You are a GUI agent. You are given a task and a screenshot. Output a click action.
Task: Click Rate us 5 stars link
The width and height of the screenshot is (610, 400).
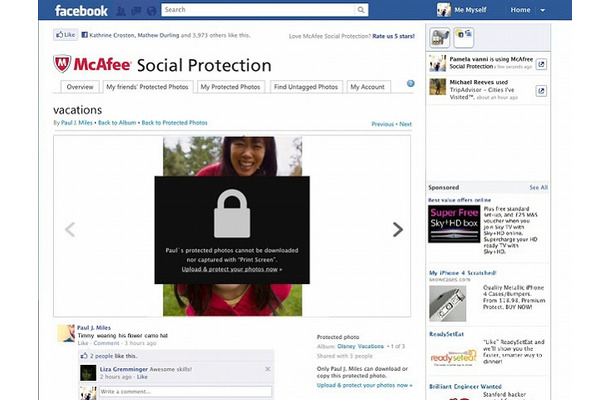(x=393, y=36)
